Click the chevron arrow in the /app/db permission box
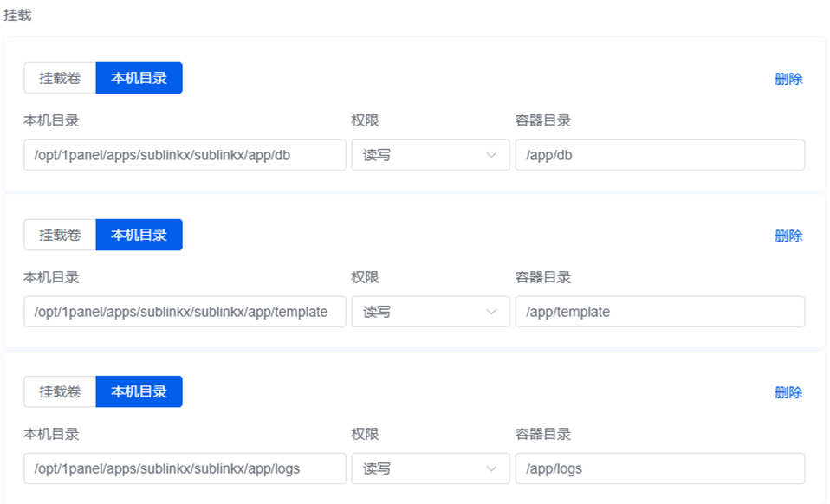The width and height of the screenshot is (830, 504). 491,155
